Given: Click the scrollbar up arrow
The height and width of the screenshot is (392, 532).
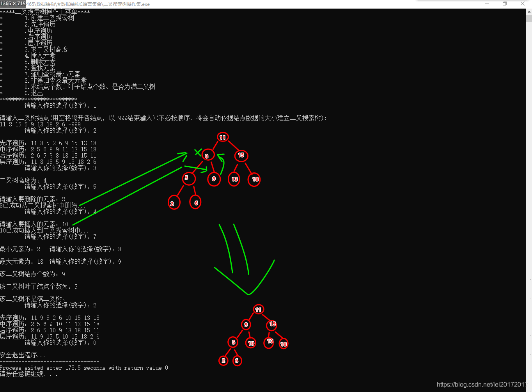Looking at the screenshot, I should point(529,11).
